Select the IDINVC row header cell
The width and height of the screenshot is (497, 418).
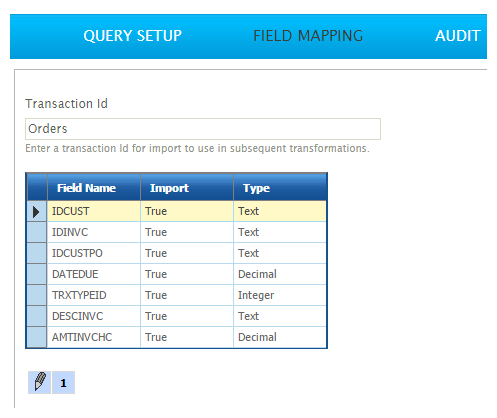[37, 232]
